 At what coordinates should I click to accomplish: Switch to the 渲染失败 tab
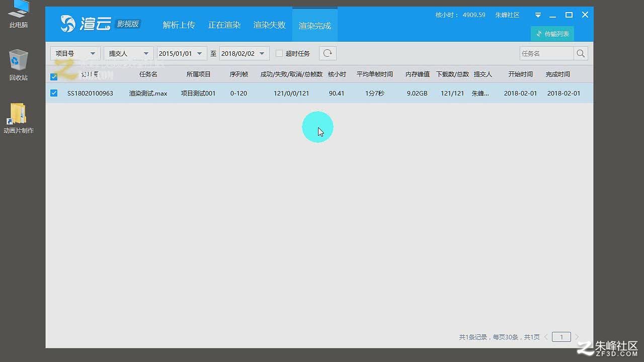click(x=270, y=25)
